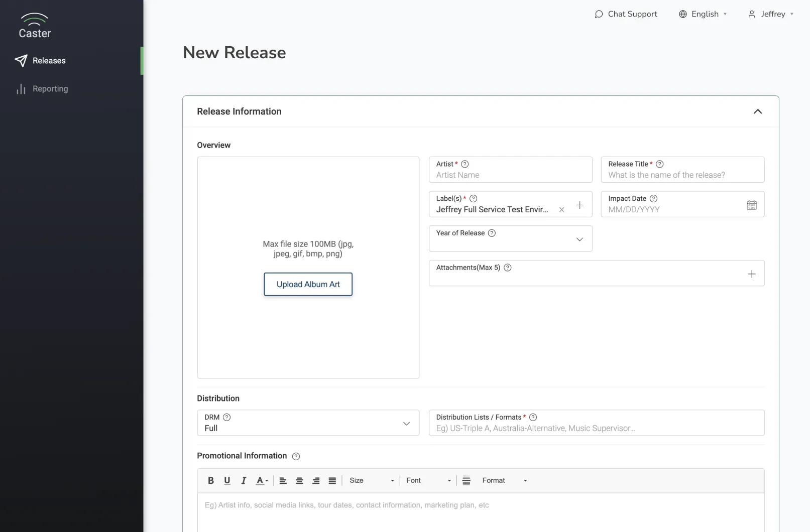Switch to the Reporting section
The width and height of the screenshot is (810, 532).
(50, 89)
